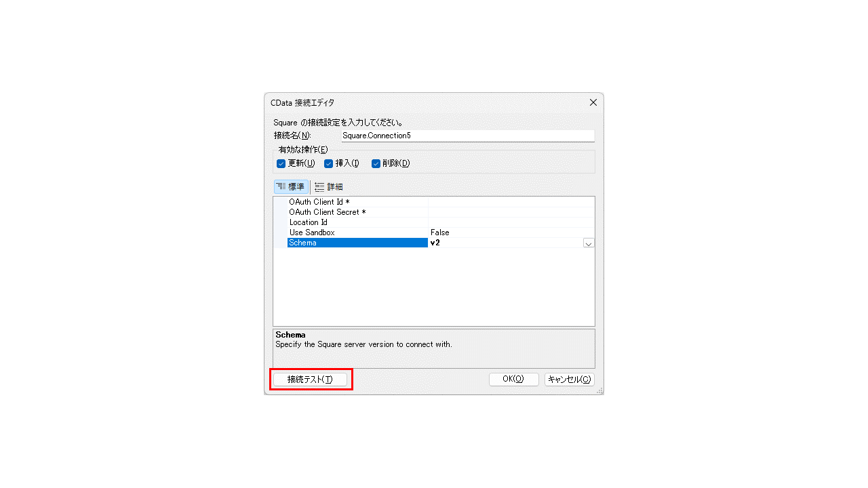Confirm with the OK(O) button
This screenshot has height=488, width=868.
(513, 380)
